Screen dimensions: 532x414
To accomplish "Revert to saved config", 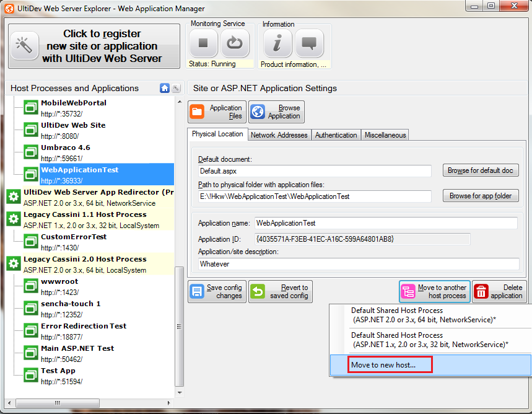I will tap(281, 291).
